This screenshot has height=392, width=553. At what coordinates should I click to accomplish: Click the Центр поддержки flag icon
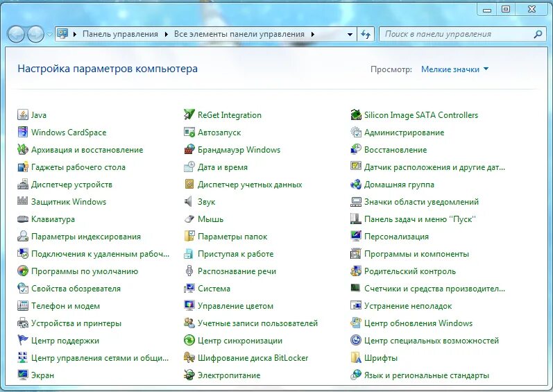[x=23, y=340]
